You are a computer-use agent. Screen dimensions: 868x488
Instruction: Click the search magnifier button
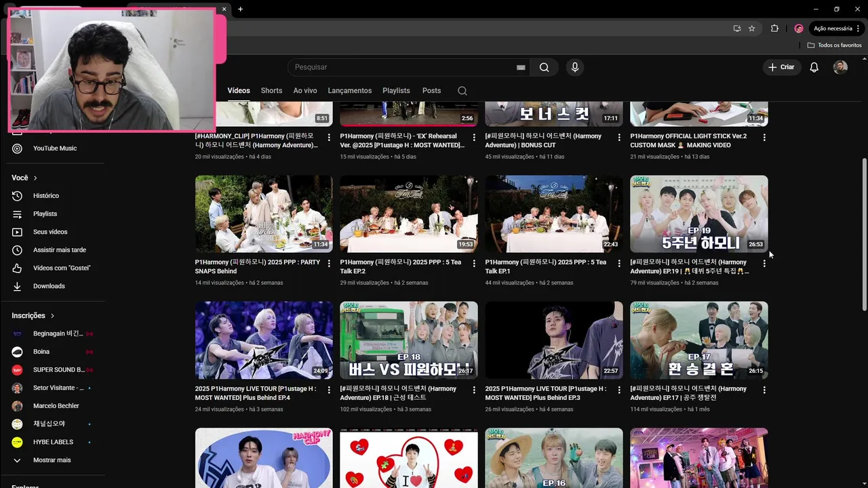click(x=544, y=67)
